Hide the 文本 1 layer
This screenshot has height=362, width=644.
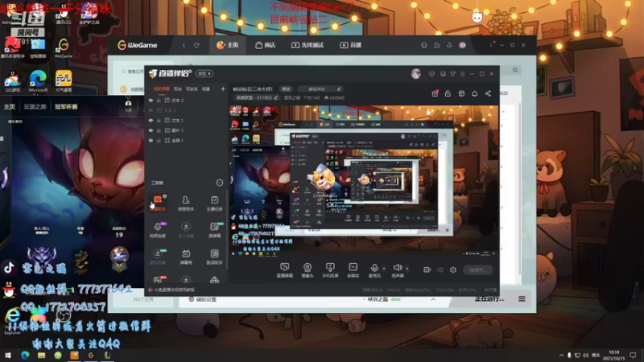coord(151,120)
